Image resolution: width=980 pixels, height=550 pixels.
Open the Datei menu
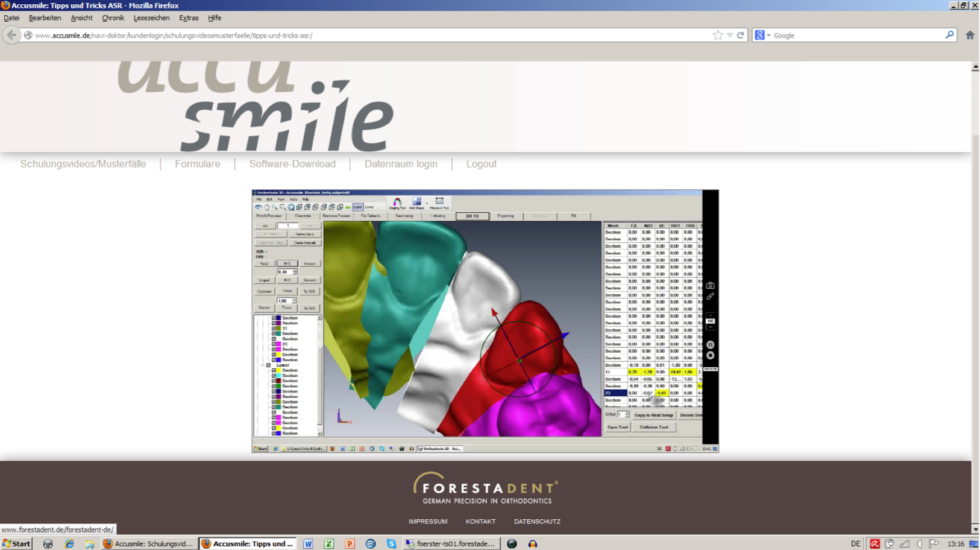[11, 18]
